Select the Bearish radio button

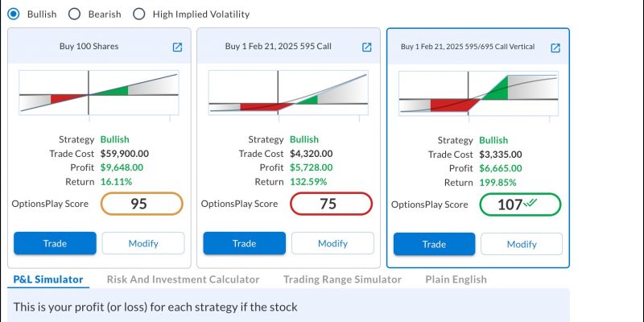[x=74, y=14]
